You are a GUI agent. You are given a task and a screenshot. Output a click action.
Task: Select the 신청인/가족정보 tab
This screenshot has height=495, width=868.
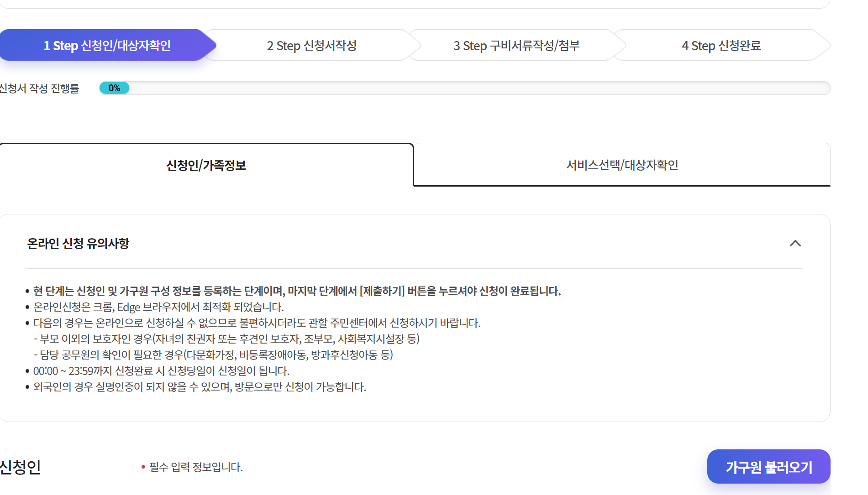point(206,165)
